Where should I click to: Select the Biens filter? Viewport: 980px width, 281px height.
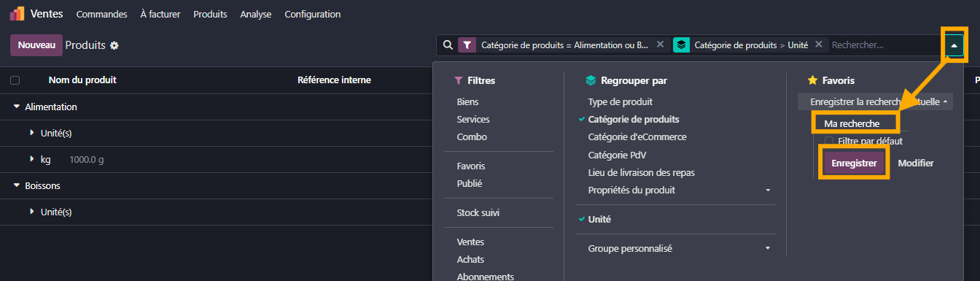tap(468, 102)
